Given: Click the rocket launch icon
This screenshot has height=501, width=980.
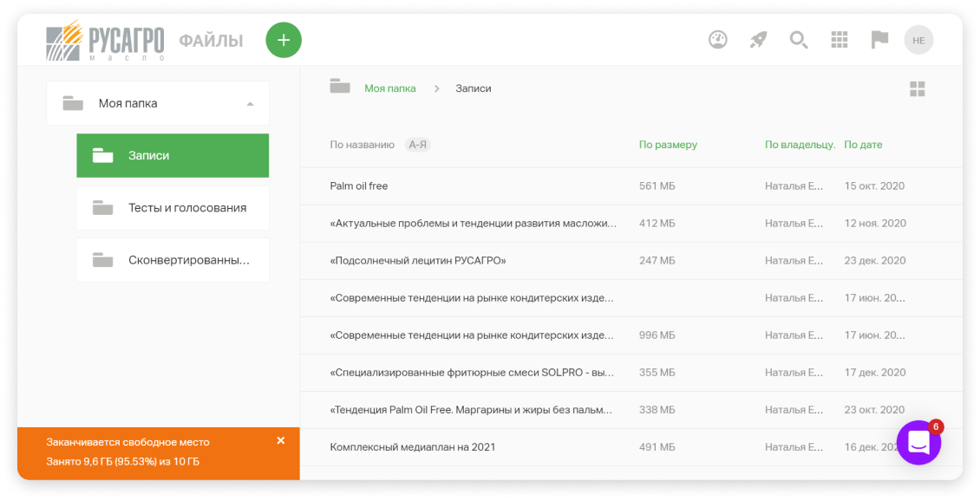Looking at the screenshot, I should coord(758,40).
